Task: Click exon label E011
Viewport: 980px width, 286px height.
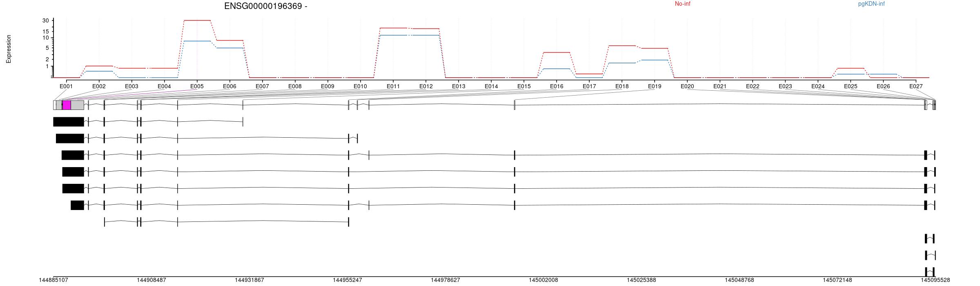Action: pyautogui.click(x=393, y=86)
